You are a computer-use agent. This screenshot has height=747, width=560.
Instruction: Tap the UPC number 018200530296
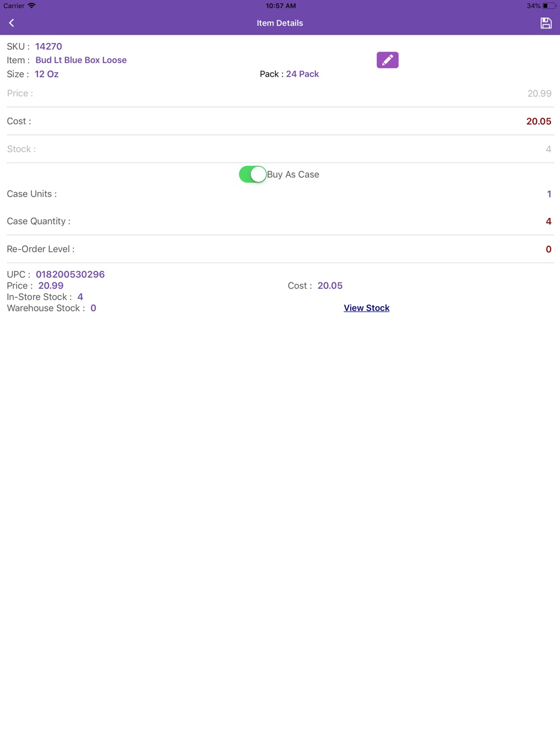click(70, 274)
